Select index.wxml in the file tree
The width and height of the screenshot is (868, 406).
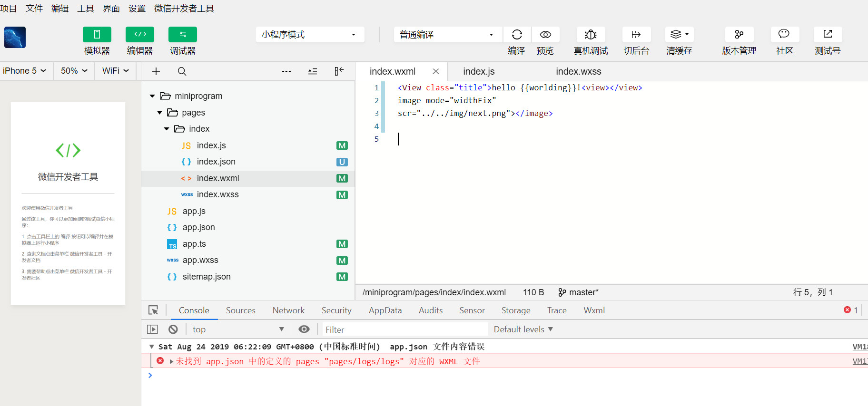point(248,178)
